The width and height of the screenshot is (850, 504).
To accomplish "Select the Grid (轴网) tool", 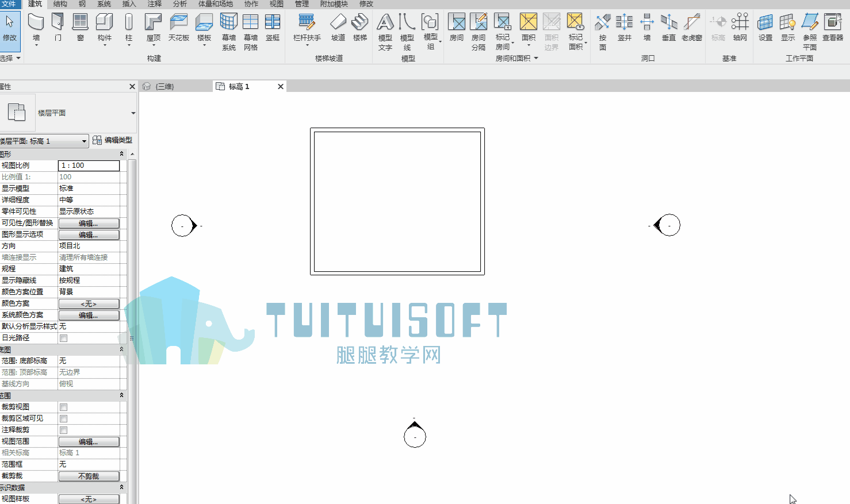I will click(740, 28).
